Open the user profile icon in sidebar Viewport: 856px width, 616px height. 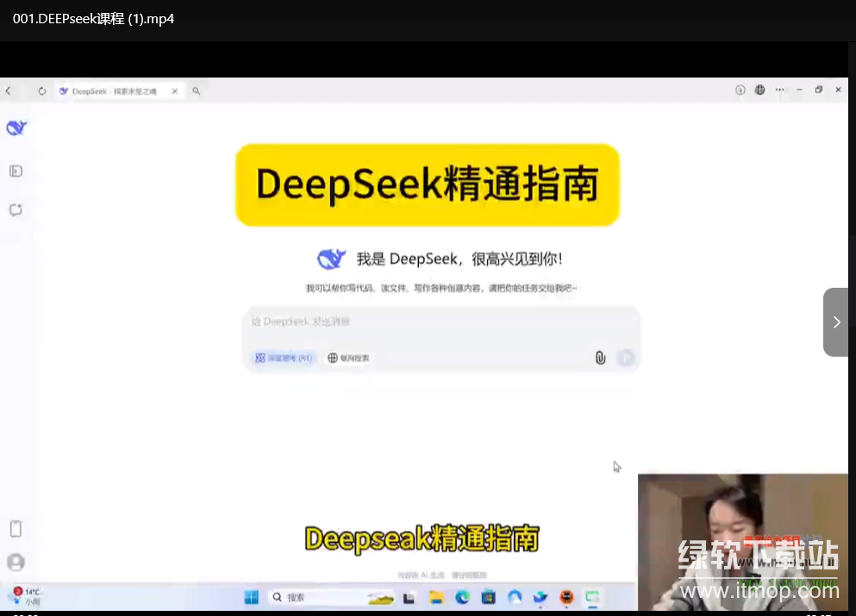coord(16,562)
